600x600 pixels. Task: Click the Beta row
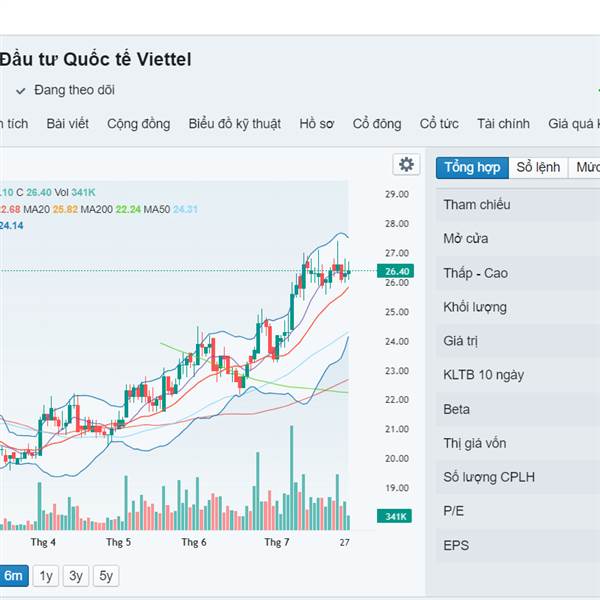pos(518,409)
